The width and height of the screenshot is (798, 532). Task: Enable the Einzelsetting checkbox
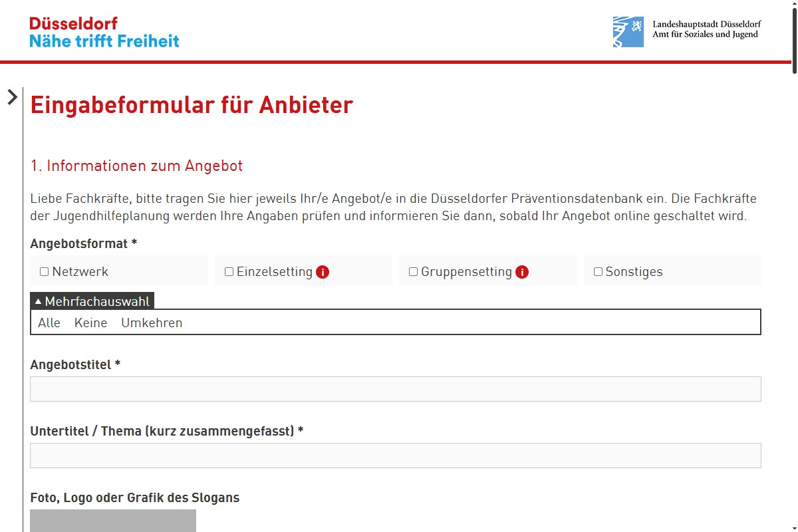click(229, 272)
